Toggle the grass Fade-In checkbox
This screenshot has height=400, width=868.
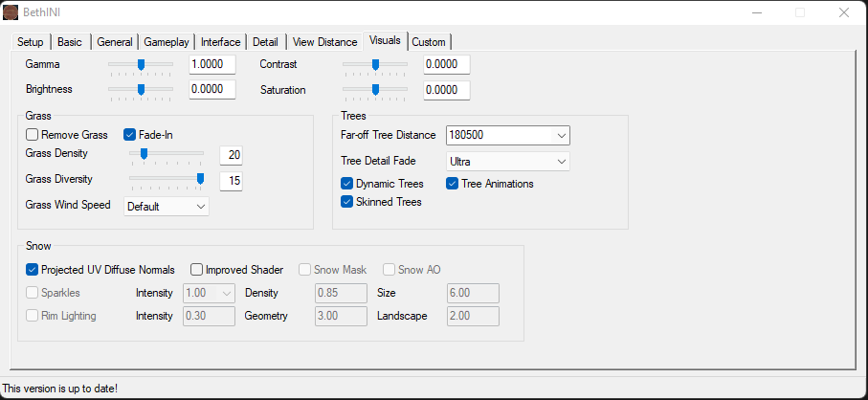(130, 135)
